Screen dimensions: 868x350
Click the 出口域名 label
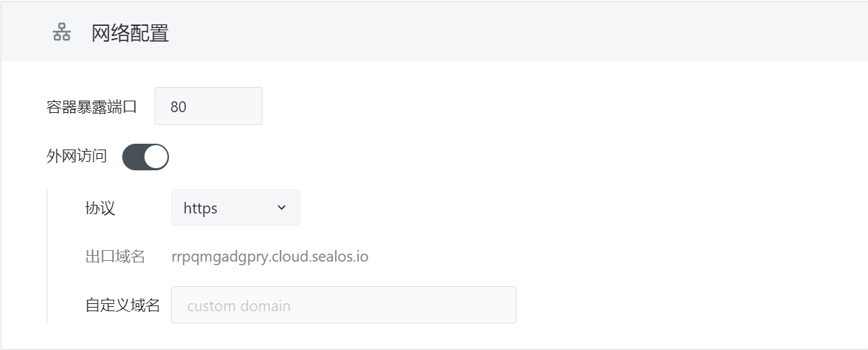115,257
